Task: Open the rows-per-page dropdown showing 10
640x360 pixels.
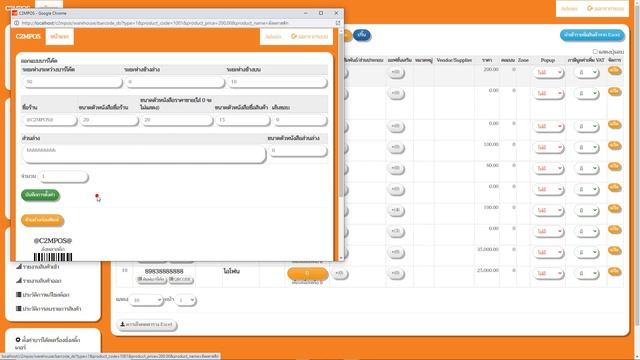Action: pos(146,300)
